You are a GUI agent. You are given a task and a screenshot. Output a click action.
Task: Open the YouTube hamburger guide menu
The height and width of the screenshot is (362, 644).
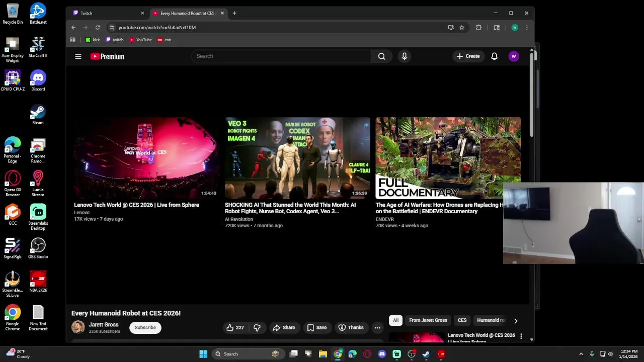[x=78, y=56]
